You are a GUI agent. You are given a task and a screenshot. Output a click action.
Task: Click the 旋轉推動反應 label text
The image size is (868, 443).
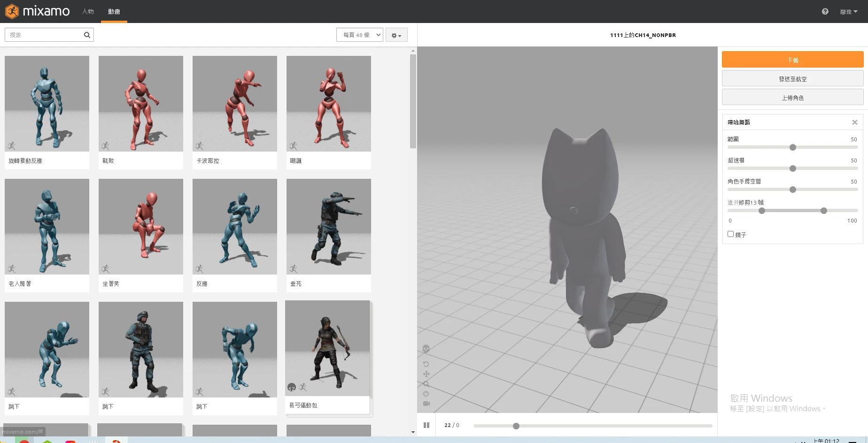coord(25,160)
